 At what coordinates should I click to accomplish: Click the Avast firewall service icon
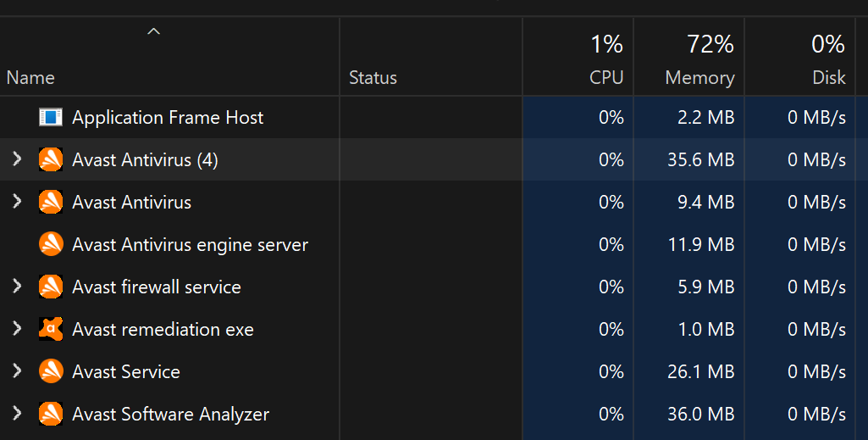pyautogui.click(x=50, y=287)
